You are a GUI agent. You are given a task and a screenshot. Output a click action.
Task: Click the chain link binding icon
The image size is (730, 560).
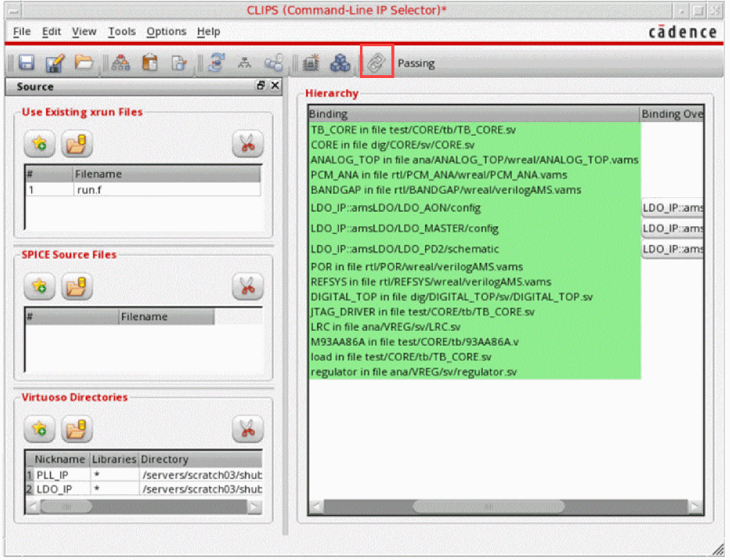[376, 62]
